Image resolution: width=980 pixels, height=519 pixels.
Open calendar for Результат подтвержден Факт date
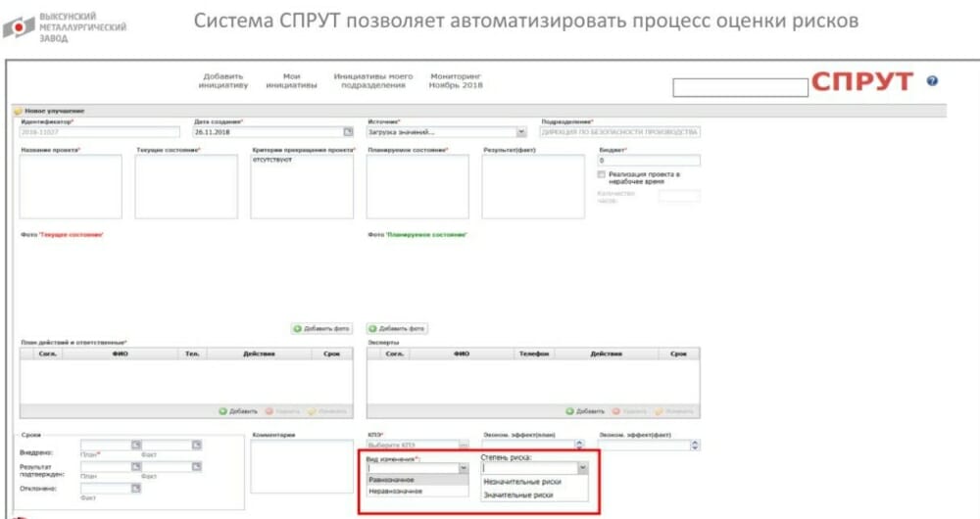[196, 466]
